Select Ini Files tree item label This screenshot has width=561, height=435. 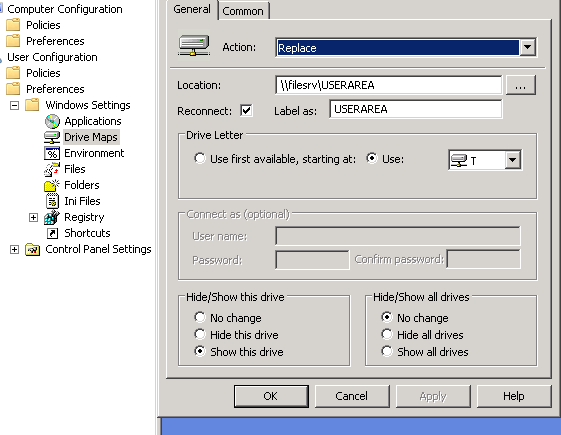pyautogui.click(x=82, y=201)
